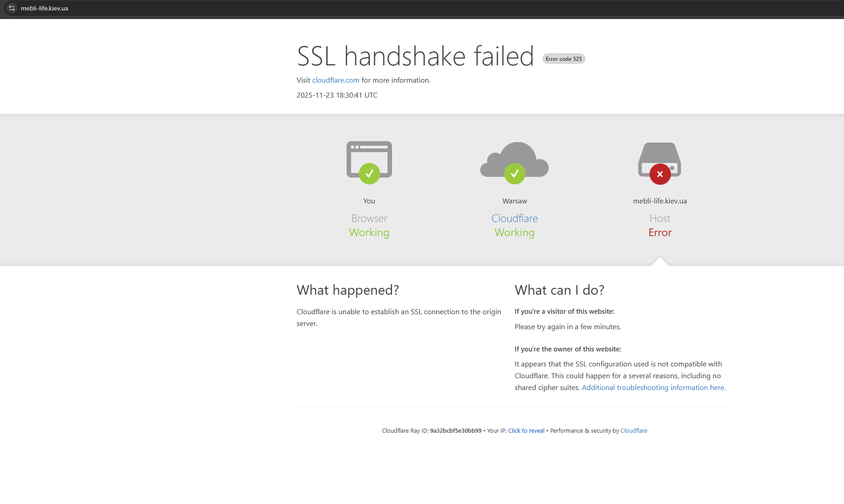Viewport: 844px width, 504px height.
Task: Select the Cloudflare Ray ID value
Action: (x=456, y=431)
